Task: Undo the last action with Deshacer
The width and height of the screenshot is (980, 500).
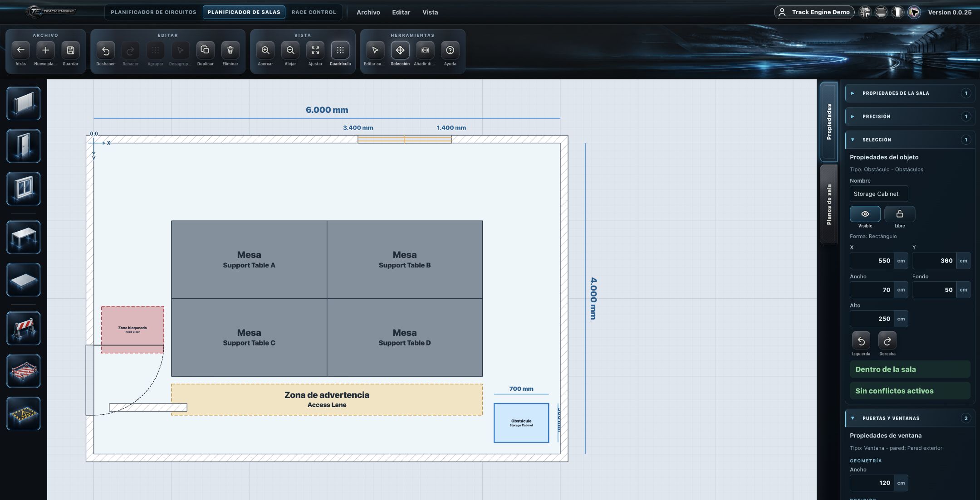Action: (x=105, y=50)
